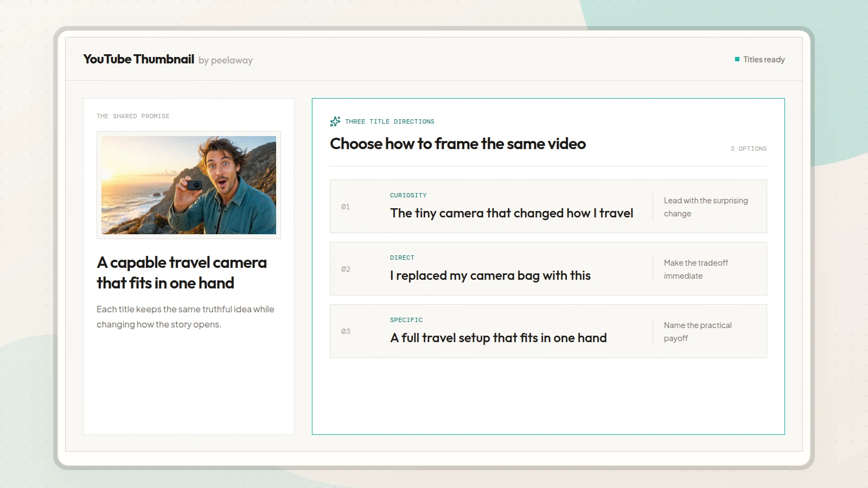Screen dimensions: 868x488
Task: Click 'Name the practical payoff' note
Action: pyautogui.click(x=698, y=332)
